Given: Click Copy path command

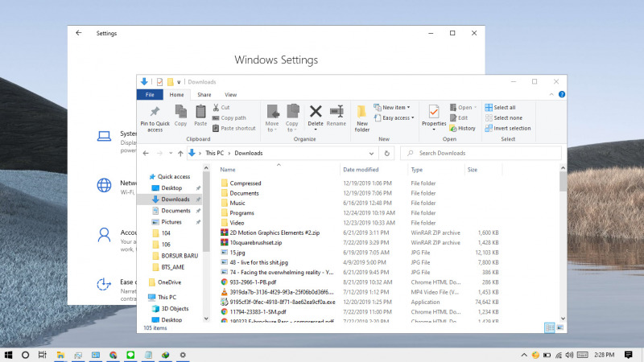Looking at the screenshot, I should 229,117.
